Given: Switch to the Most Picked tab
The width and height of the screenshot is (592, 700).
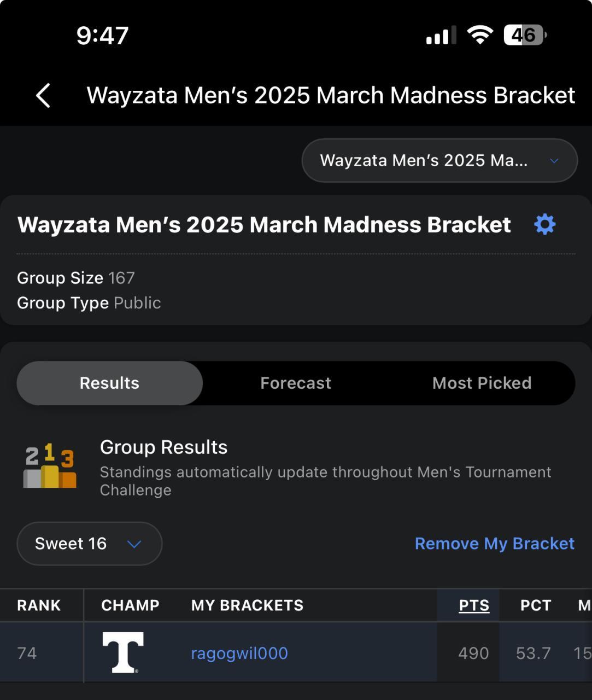Looking at the screenshot, I should pos(482,383).
